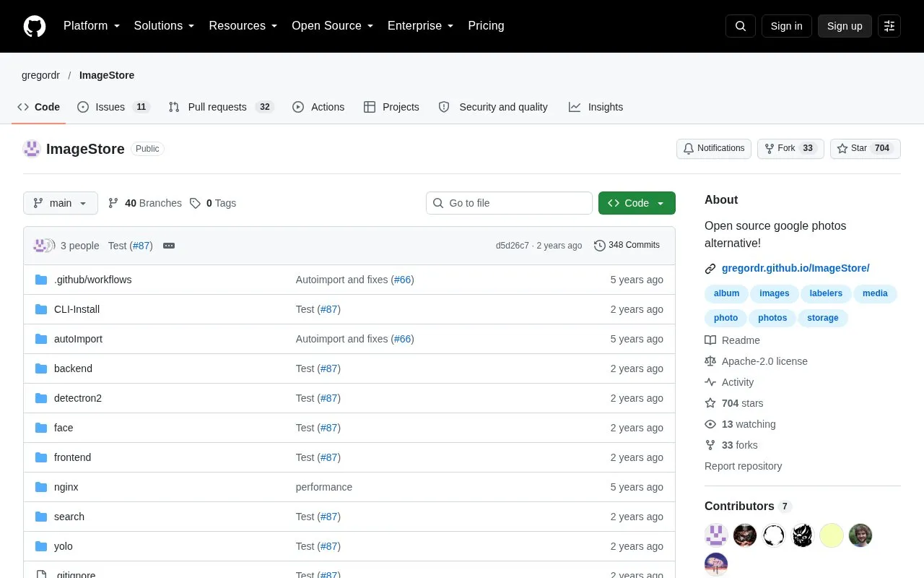Click the detectron2 folder icon

(x=41, y=398)
